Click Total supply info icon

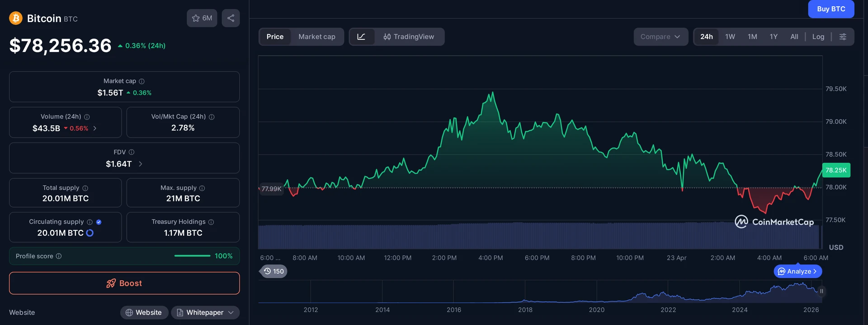tap(85, 188)
